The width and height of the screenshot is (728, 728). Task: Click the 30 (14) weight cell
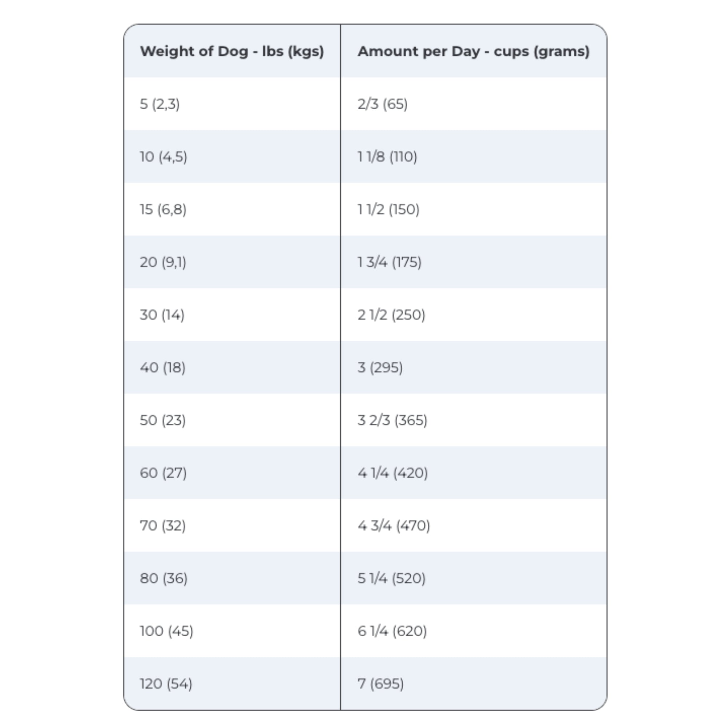[x=162, y=315]
